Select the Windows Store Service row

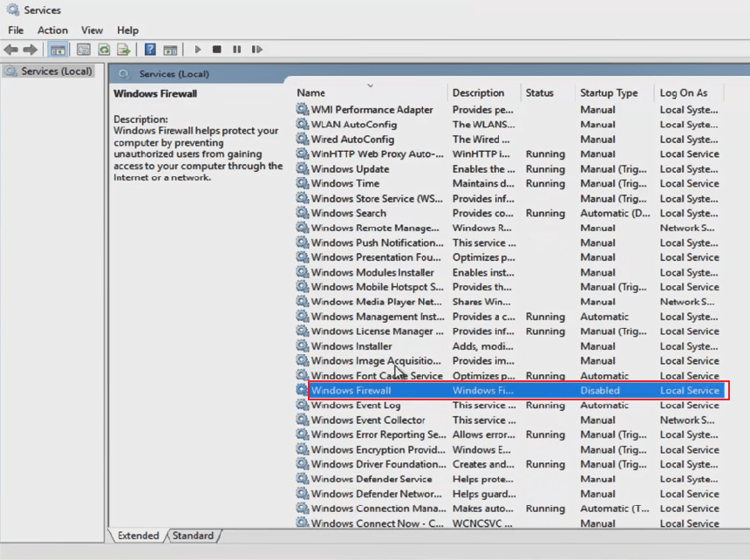pos(509,199)
